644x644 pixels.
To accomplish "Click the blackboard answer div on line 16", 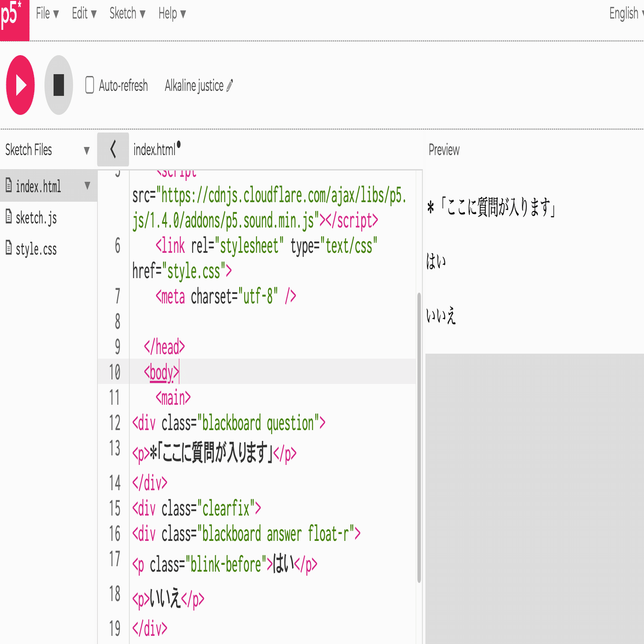I will tap(246, 534).
